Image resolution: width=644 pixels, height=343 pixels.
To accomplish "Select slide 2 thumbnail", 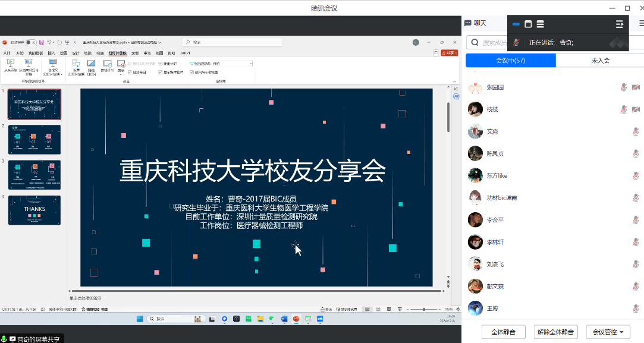I will [x=34, y=140].
